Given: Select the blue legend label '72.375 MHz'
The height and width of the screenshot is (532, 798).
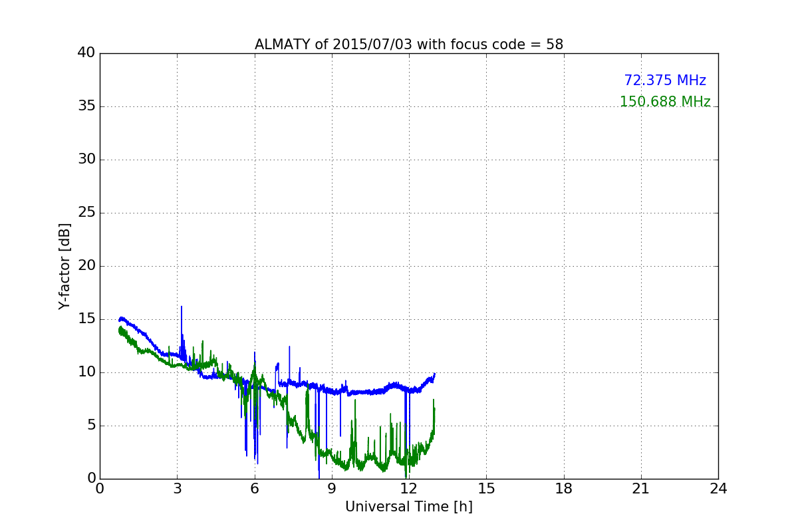Looking at the screenshot, I should click(x=665, y=80).
